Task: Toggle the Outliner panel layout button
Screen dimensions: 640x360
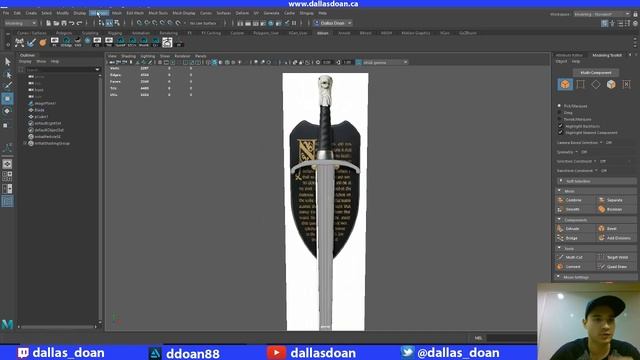Action: pyautogui.click(x=7, y=201)
